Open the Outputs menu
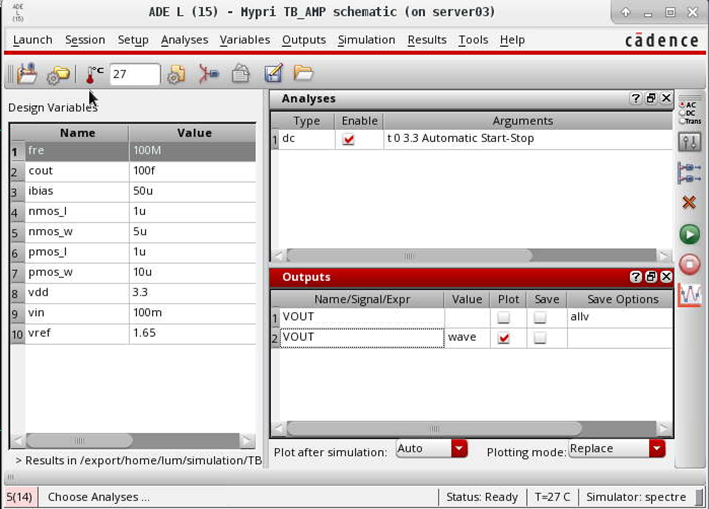This screenshot has height=509, width=709. [x=304, y=40]
